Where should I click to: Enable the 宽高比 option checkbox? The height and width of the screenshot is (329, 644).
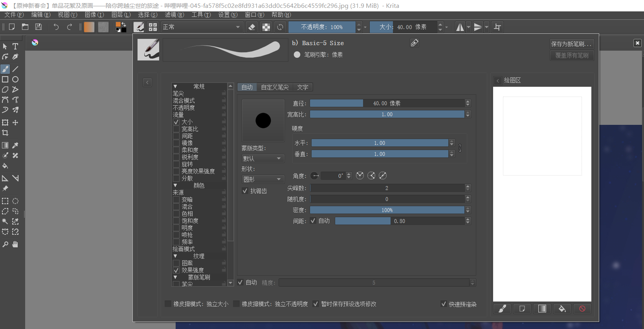point(176,129)
